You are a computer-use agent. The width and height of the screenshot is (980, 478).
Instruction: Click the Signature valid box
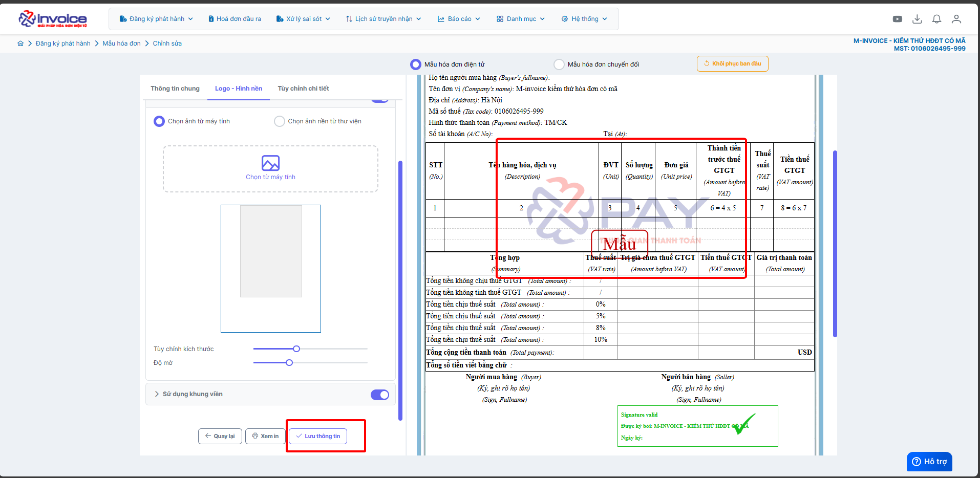(697, 426)
